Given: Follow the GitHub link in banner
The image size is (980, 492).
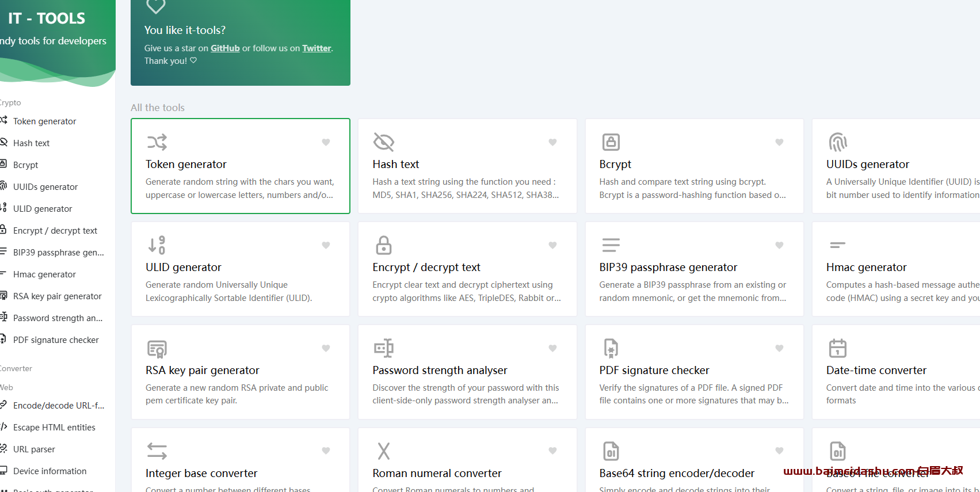Looking at the screenshot, I should pos(225,48).
